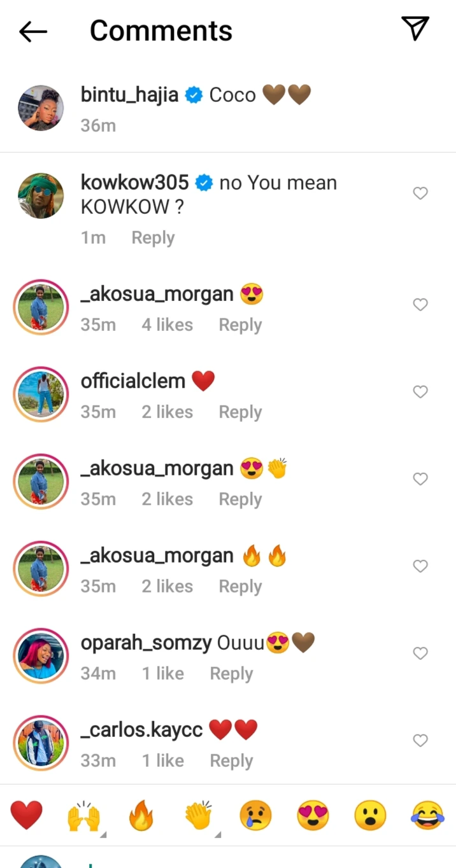Insert the red heart quick emoji
The height and width of the screenshot is (868, 456).
point(27,816)
